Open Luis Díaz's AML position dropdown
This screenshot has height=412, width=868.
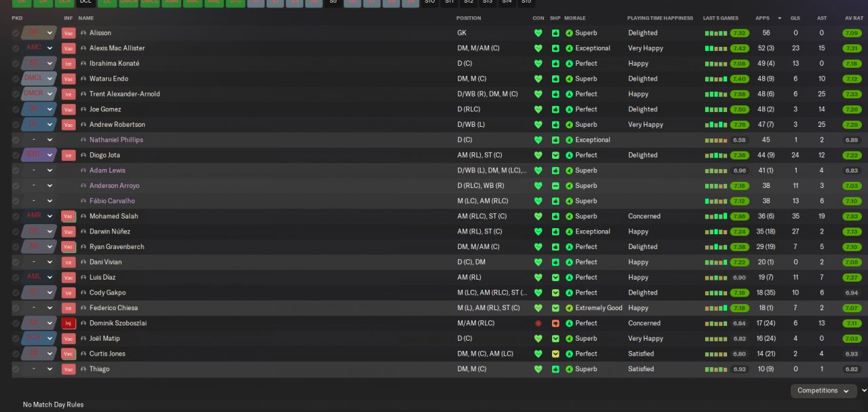click(39, 277)
